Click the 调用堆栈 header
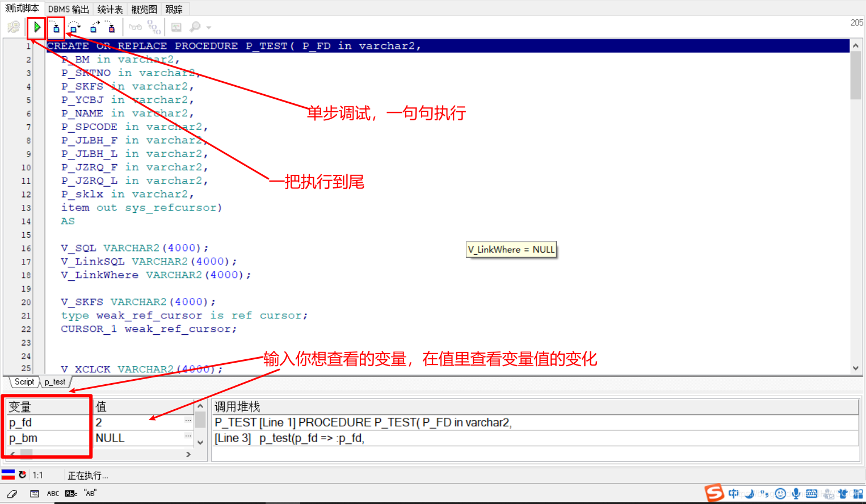The image size is (866, 504). click(535, 407)
